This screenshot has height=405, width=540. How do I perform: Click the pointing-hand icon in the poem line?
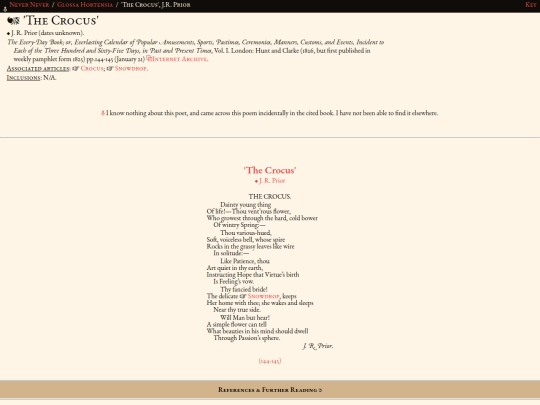243,296
